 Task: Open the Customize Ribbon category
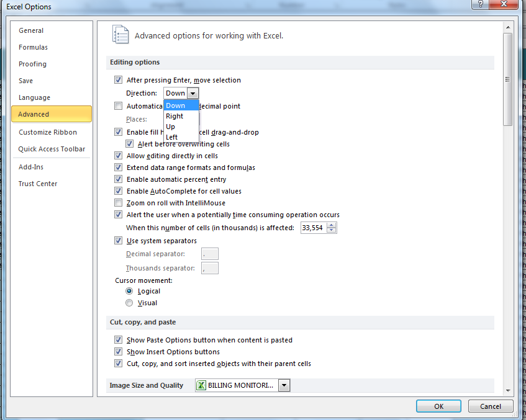52,132
